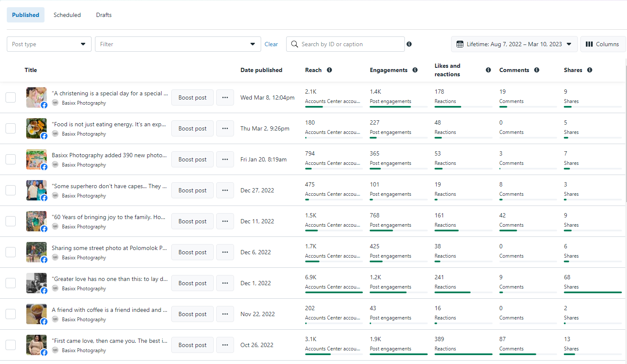This screenshot has width=627, height=364.
Task: Click the info icon next to Reach
Action: 329,70
